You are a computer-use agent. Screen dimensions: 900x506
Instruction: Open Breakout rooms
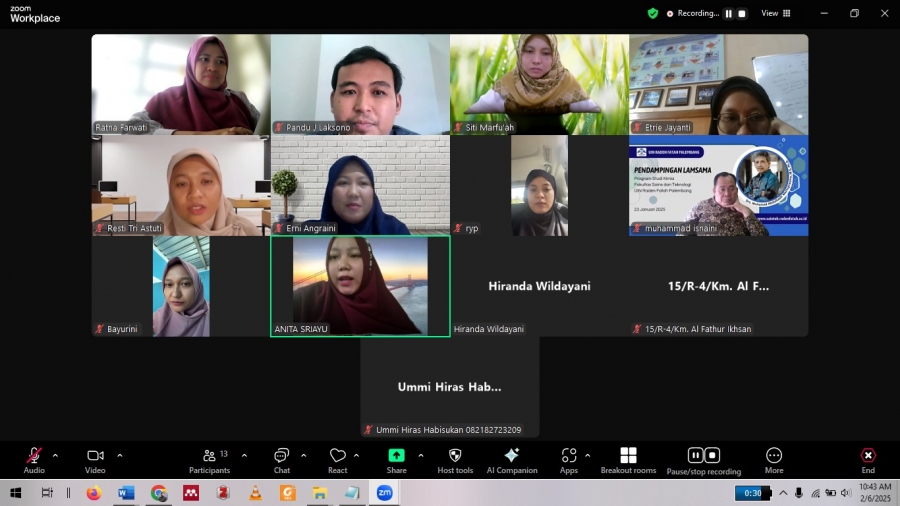629,460
